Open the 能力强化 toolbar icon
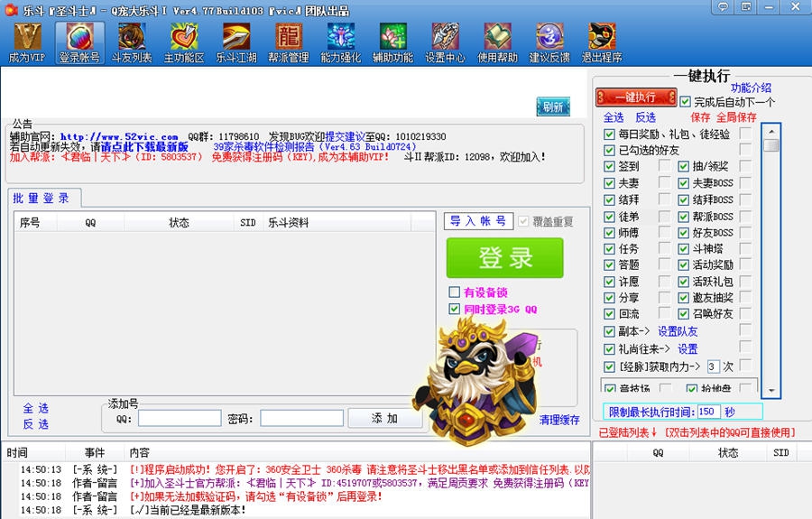The width and height of the screenshot is (812, 519). coord(340,43)
